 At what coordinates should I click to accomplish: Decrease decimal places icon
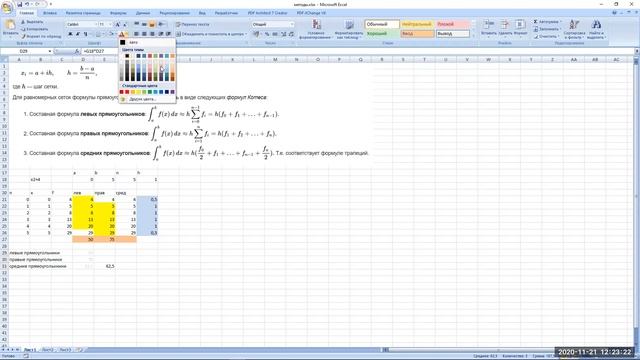pos(291,34)
